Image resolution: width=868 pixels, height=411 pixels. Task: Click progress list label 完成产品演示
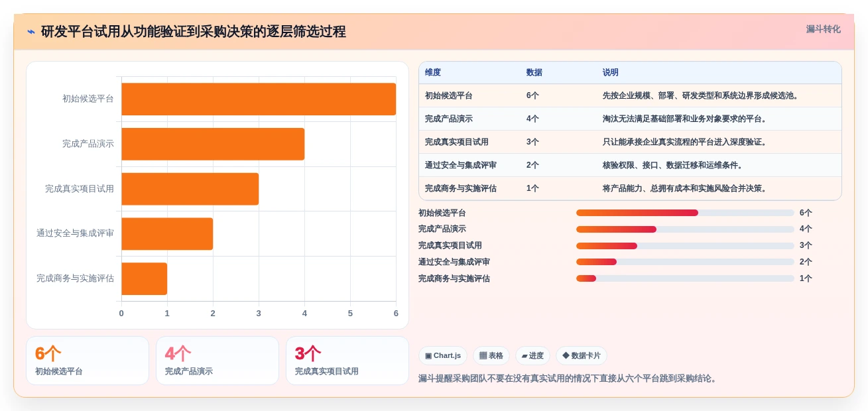(442, 229)
